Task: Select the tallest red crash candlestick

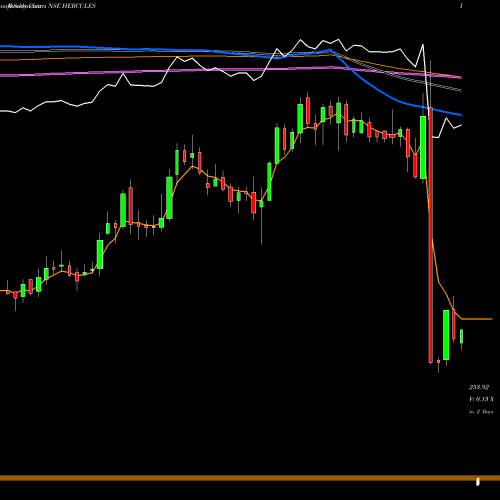Action: pyautogui.click(x=431, y=235)
